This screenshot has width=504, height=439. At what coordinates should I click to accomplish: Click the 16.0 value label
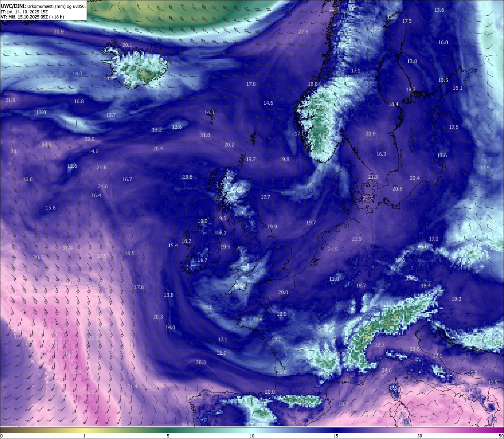(x=443, y=42)
